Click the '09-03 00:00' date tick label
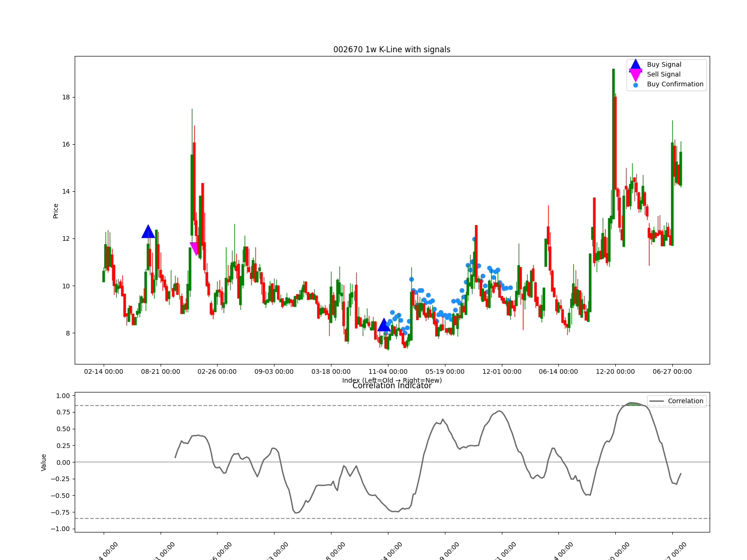747x560 pixels. (x=274, y=372)
